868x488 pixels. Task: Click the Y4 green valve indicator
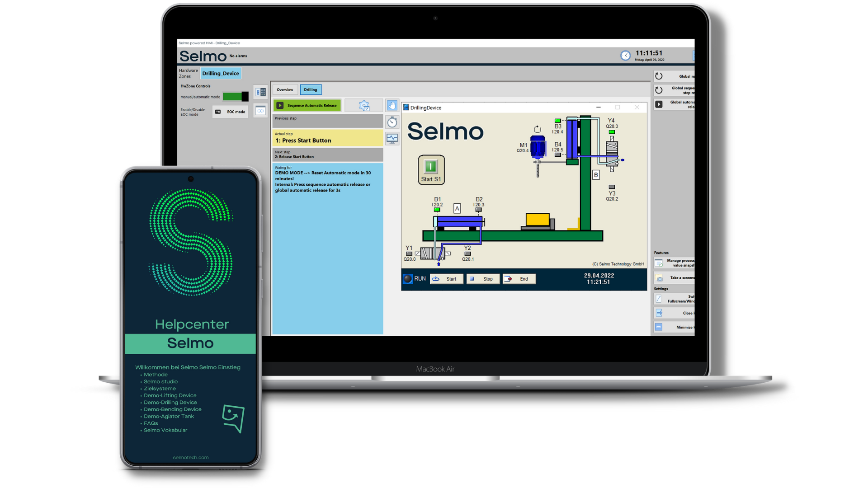[612, 132]
